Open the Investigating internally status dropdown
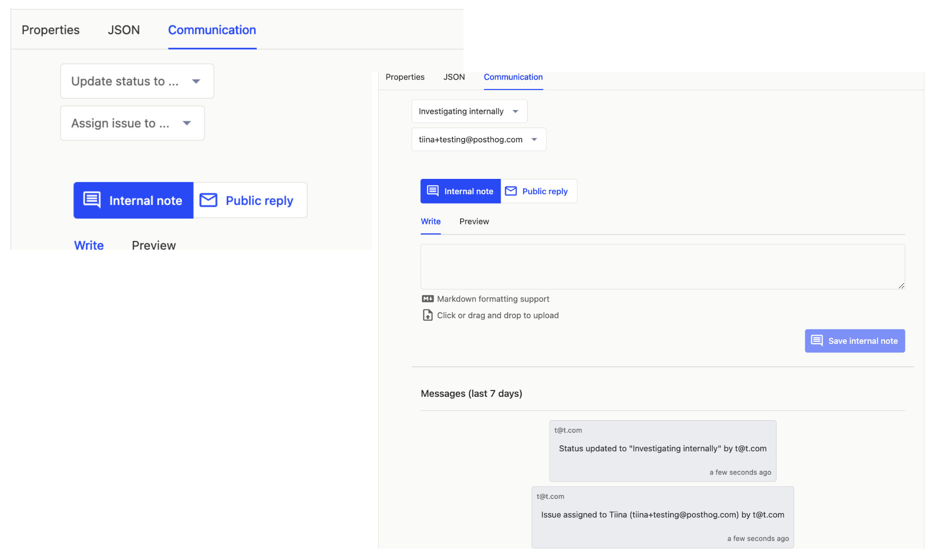 pos(469,111)
